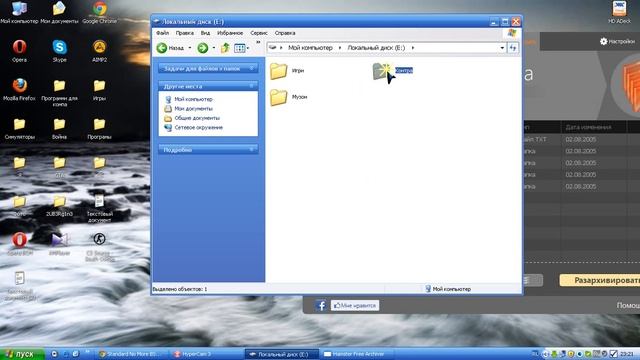Open the Forward history dropdown arrow
Viewport: 640px width, 360px height.
pyautogui.click(x=213, y=48)
